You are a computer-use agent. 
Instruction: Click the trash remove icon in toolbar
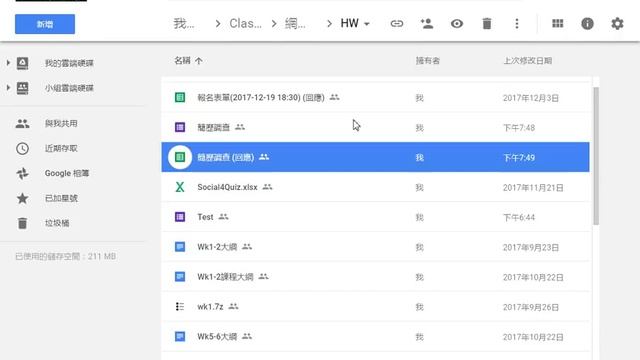[487, 24]
